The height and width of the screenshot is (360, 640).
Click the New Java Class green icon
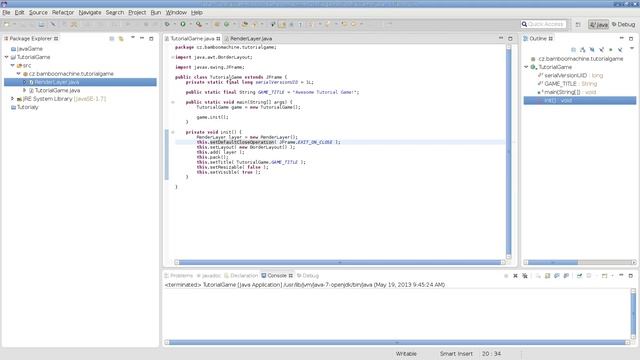(x=227, y=24)
